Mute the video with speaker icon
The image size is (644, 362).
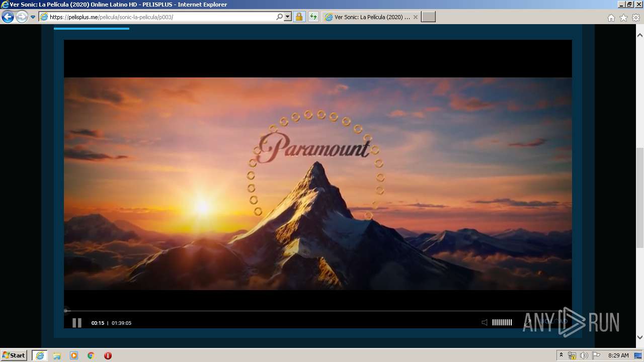[485, 322]
